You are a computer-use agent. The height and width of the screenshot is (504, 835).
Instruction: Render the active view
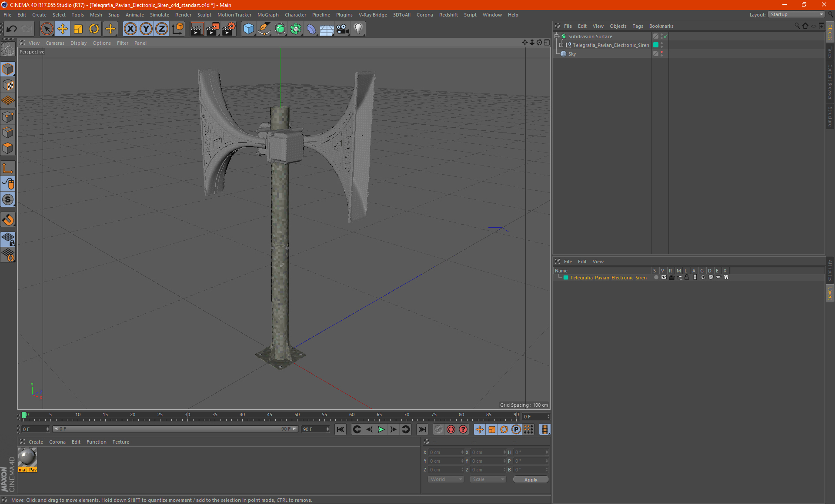click(197, 29)
